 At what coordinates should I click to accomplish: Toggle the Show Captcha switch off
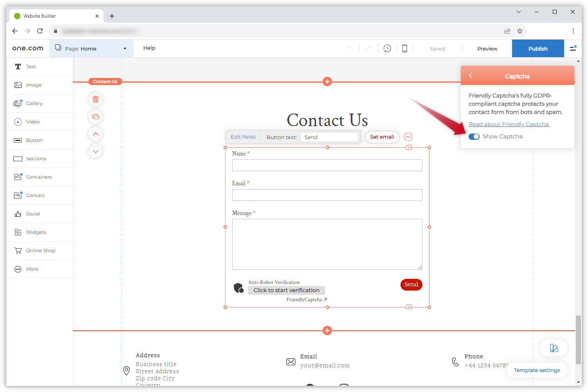pyautogui.click(x=474, y=137)
